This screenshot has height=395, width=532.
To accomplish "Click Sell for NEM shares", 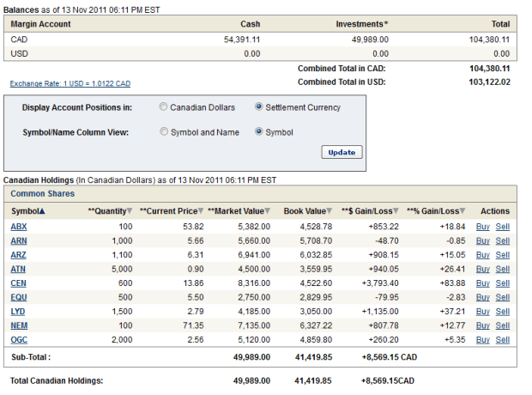I will click(x=502, y=325).
